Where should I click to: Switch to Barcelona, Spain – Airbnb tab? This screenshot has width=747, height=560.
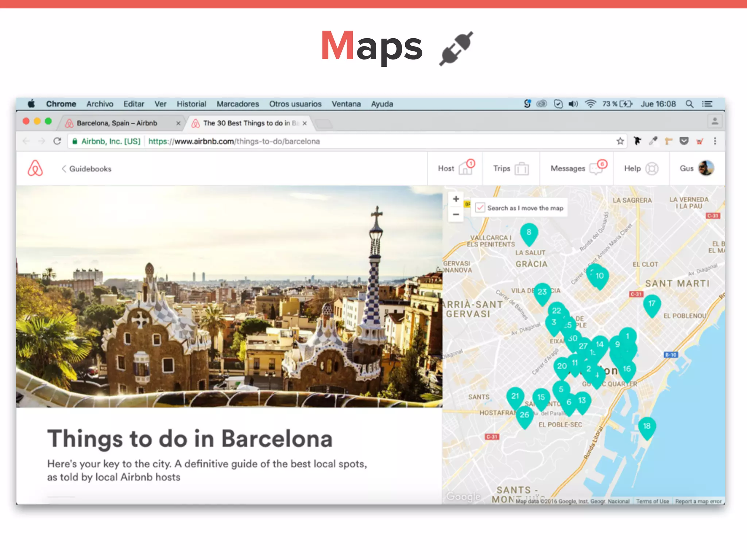point(117,123)
